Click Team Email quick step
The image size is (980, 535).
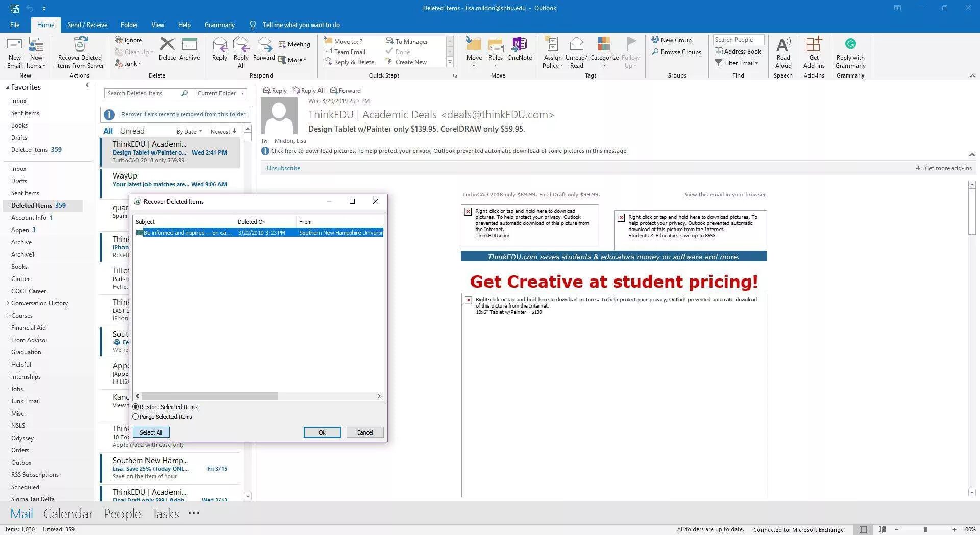(345, 52)
